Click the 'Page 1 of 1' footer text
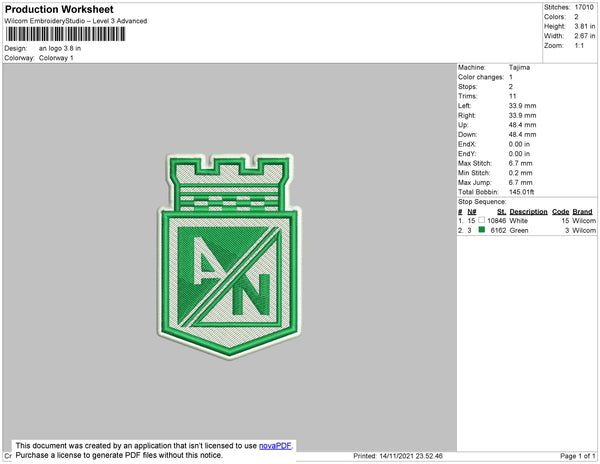Screen dimensions: 600x464 (577, 456)
